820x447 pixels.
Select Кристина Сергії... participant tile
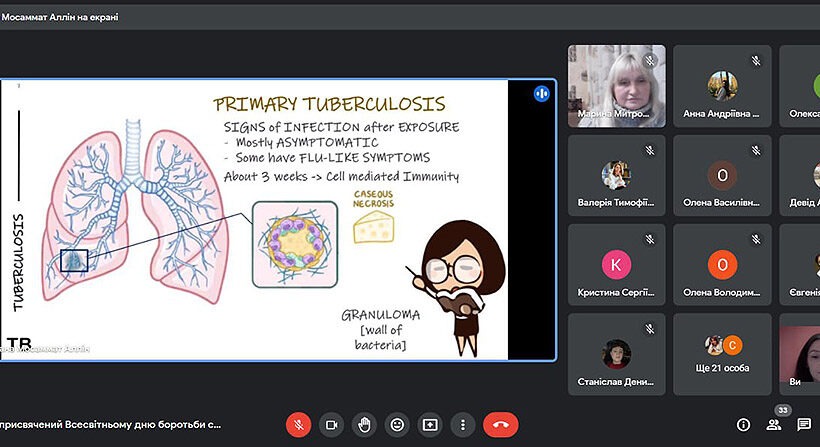point(617,265)
